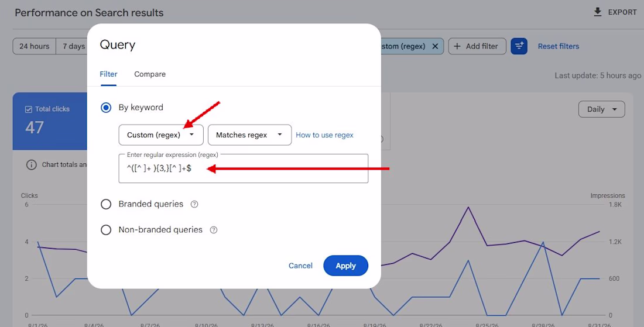This screenshot has width=644, height=327.
Task: Click the 8/28/26 chart date label
Action: [543, 325]
